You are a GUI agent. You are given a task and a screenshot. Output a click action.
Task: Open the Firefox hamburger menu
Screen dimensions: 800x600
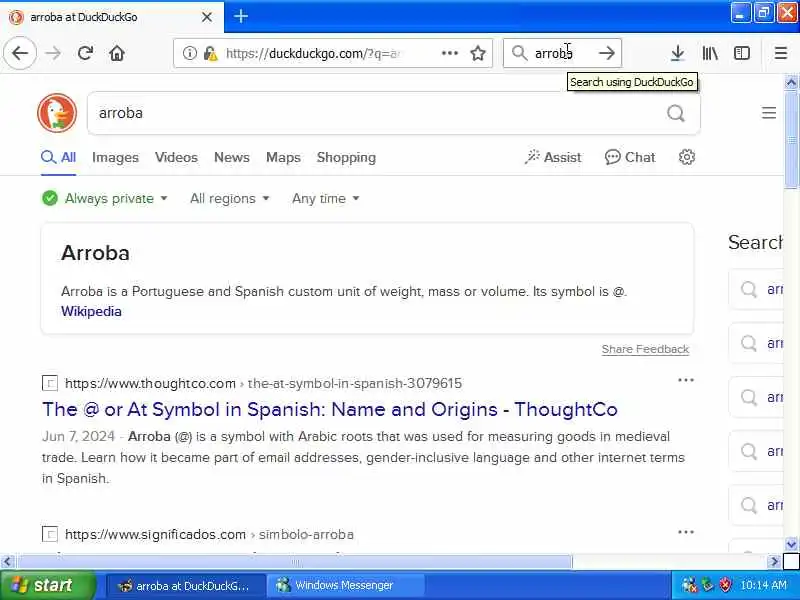pyautogui.click(x=781, y=53)
